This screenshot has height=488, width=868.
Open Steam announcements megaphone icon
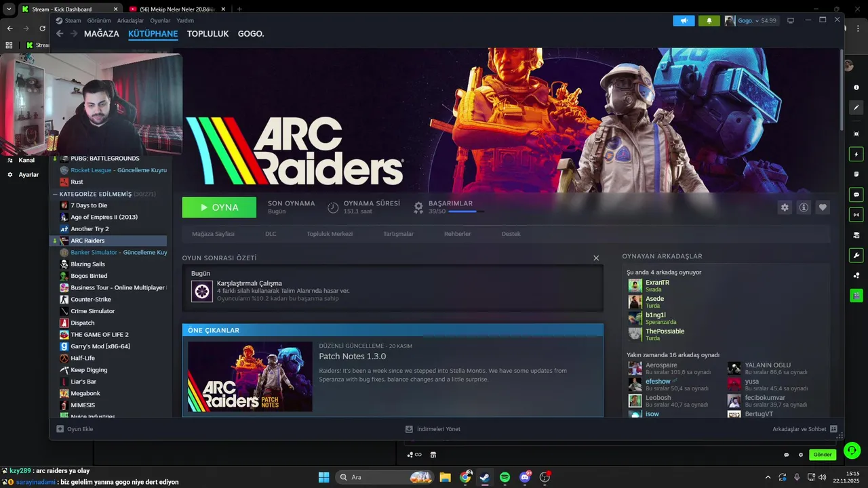coord(684,20)
